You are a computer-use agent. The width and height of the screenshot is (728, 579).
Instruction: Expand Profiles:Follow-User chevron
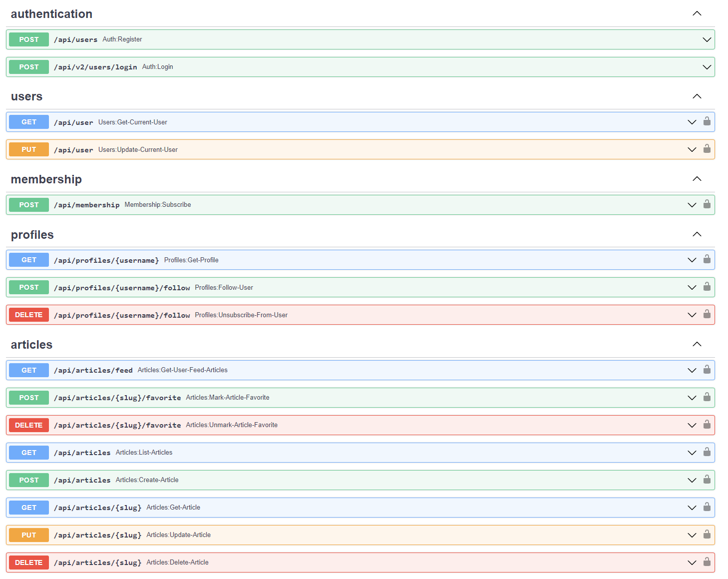[692, 287]
